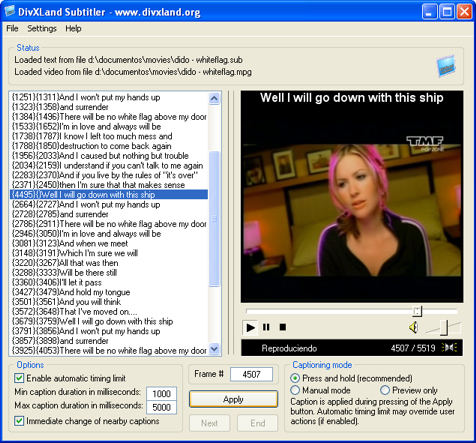Select Manual mode radio button

coord(295,390)
